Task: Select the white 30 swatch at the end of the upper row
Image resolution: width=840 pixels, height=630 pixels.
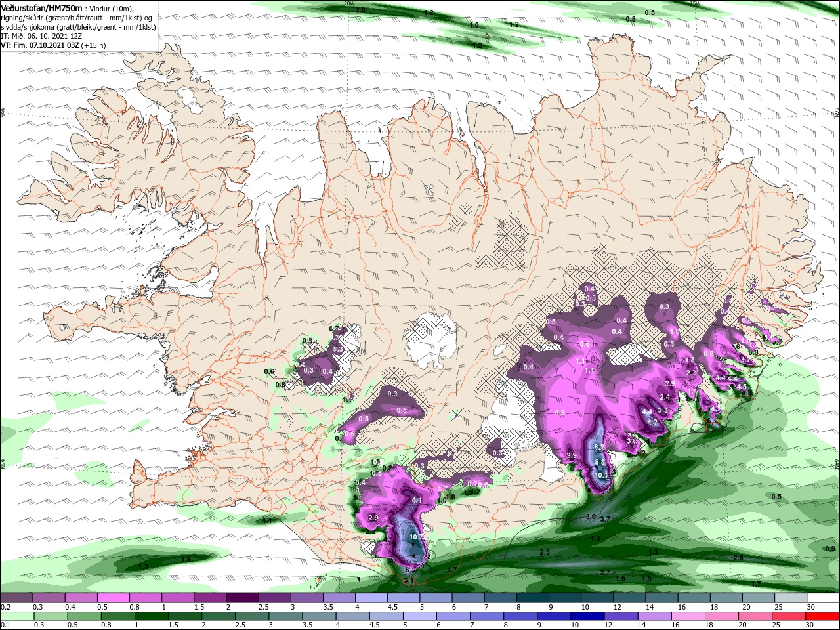Action: coord(823,598)
